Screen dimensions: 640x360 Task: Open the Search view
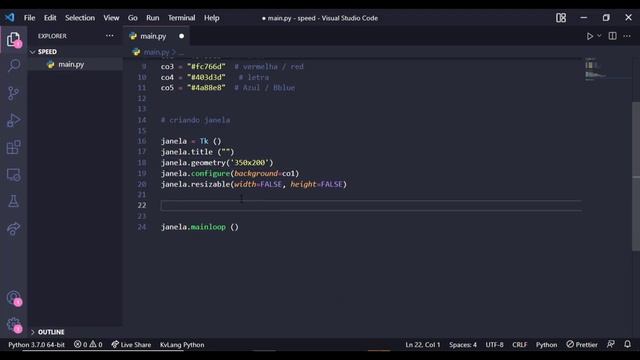13,66
